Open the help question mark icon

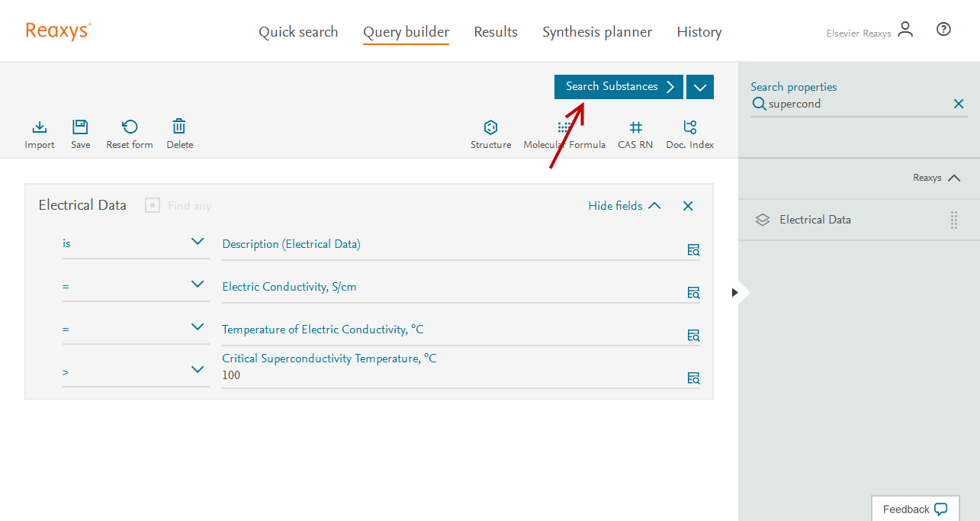943,30
